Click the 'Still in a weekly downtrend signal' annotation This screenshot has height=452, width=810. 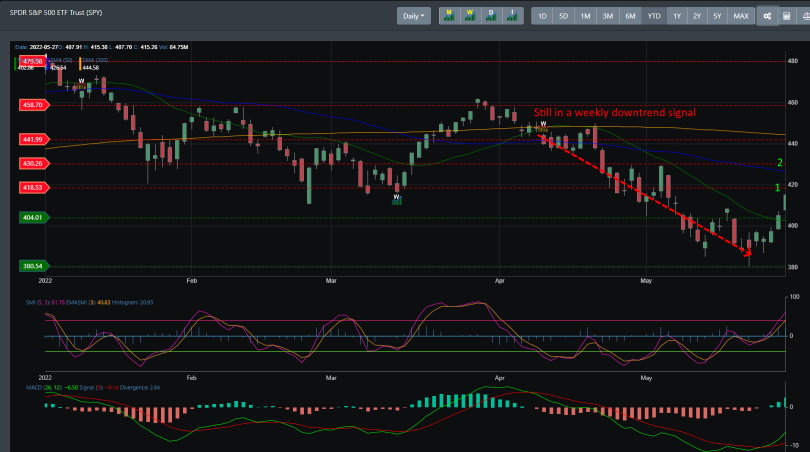(x=614, y=113)
